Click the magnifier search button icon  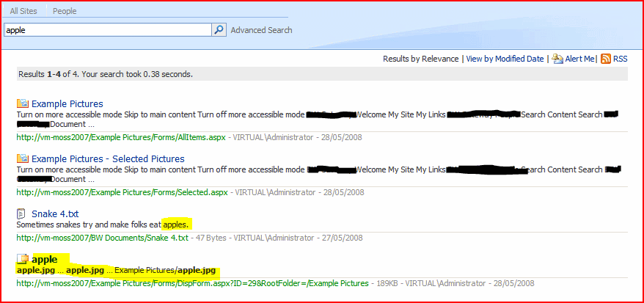click(x=219, y=30)
